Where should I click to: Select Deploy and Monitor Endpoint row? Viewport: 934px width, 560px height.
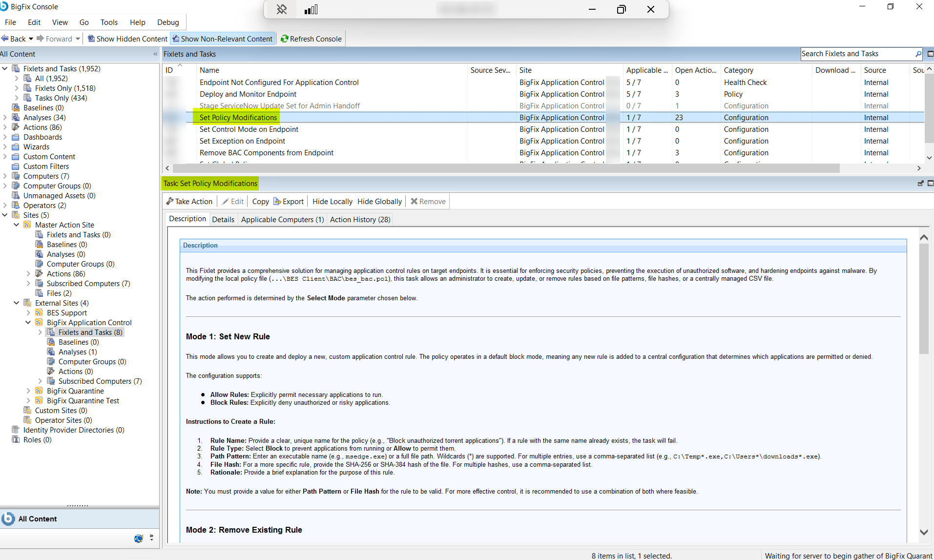(543, 94)
